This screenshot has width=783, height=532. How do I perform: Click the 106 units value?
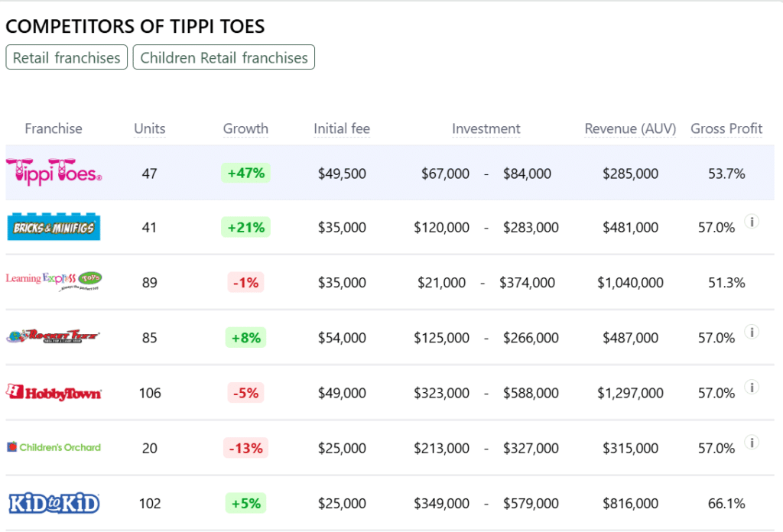pyautogui.click(x=150, y=393)
